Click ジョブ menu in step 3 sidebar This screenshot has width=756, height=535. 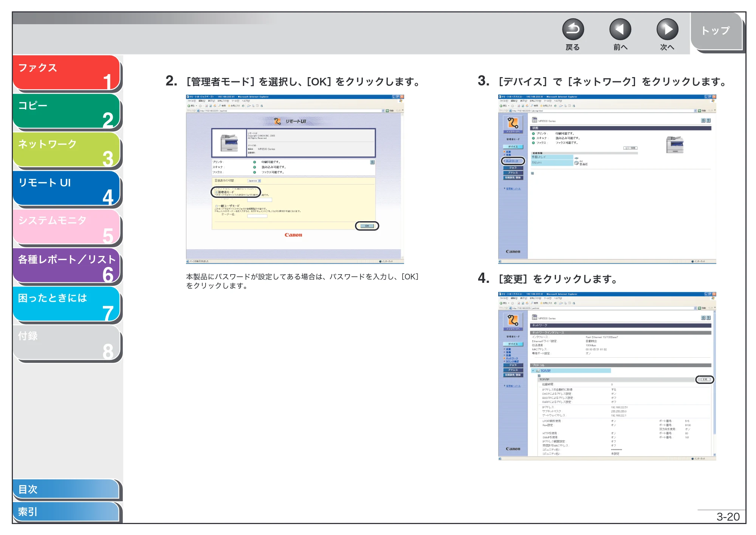coord(513,167)
